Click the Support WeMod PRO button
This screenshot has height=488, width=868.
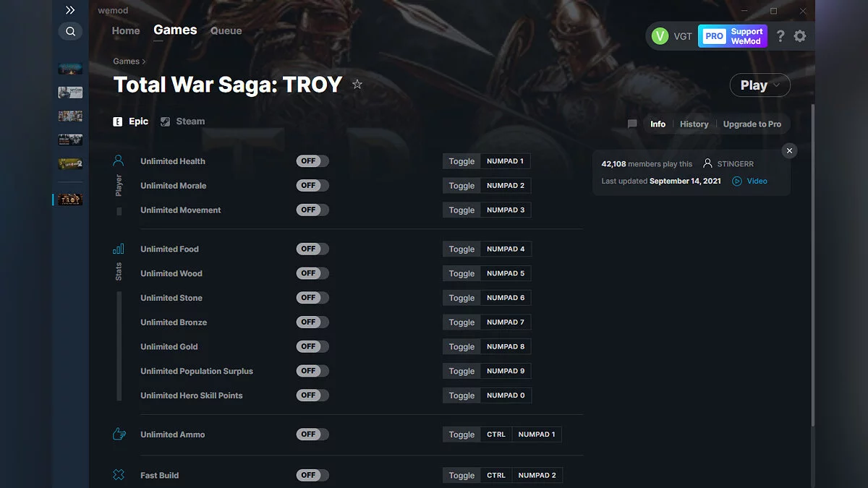pos(733,36)
